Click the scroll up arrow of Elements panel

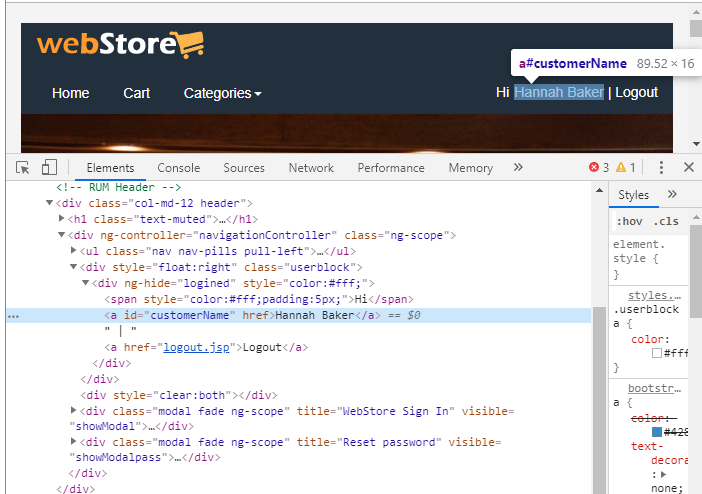pyautogui.click(x=599, y=190)
